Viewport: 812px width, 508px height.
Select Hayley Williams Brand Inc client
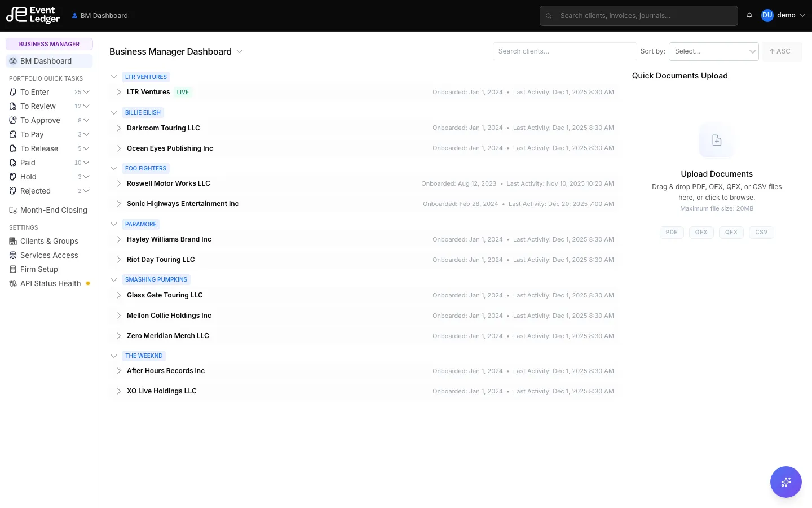[169, 239]
